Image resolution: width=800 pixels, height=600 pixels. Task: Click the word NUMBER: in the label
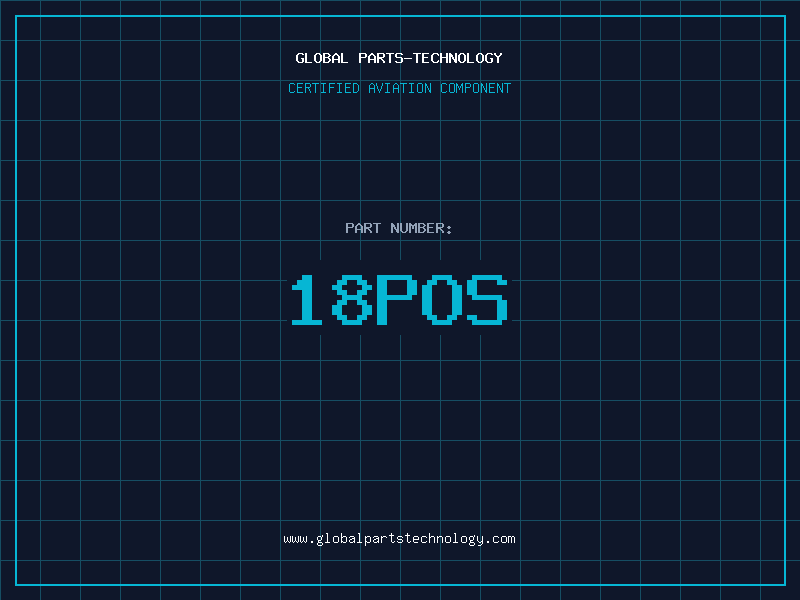[x=422, y=228]
